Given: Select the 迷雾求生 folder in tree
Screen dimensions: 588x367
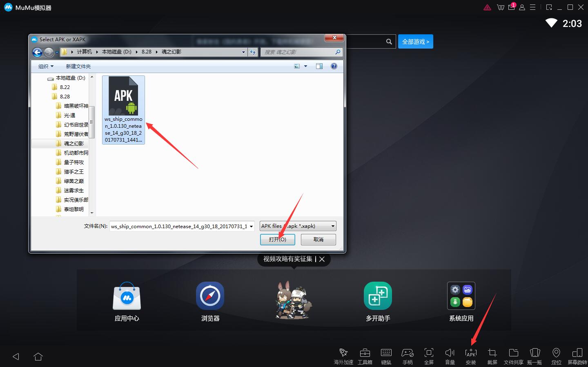Looking at the screenshot, I should [x=73, y=190].
